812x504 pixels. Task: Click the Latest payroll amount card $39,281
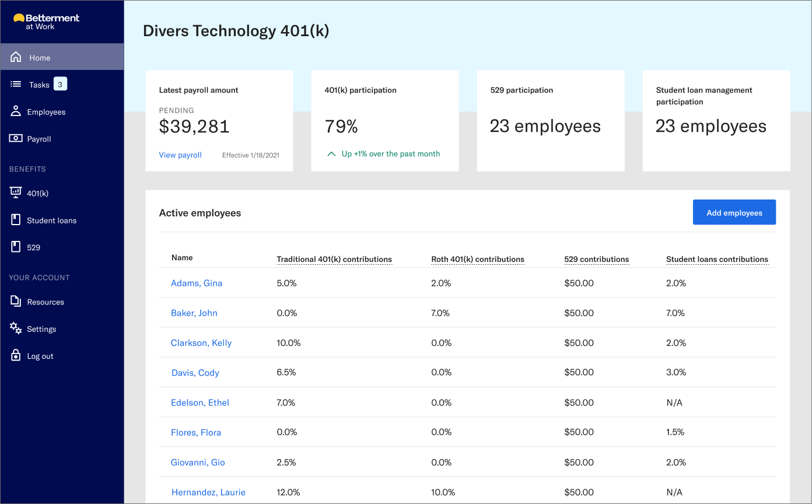tap(194, 126)
